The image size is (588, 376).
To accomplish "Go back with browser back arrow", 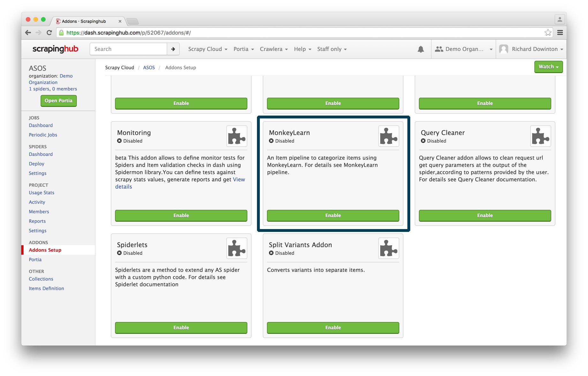I will tap(28, 33).
